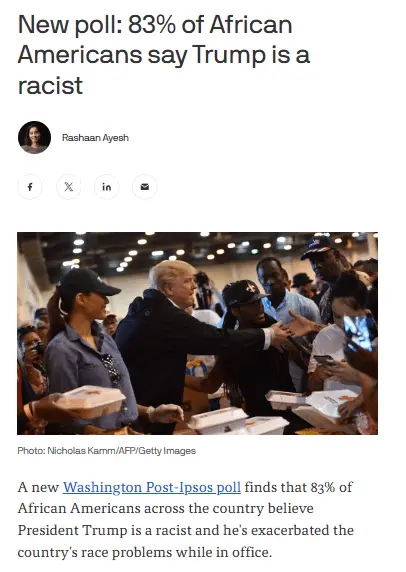Viewport: 406px width, 572px height.
Task: Click the black fleur-de-lis cap in the photo
Action: pyautogui.click(x=243, y=293)
